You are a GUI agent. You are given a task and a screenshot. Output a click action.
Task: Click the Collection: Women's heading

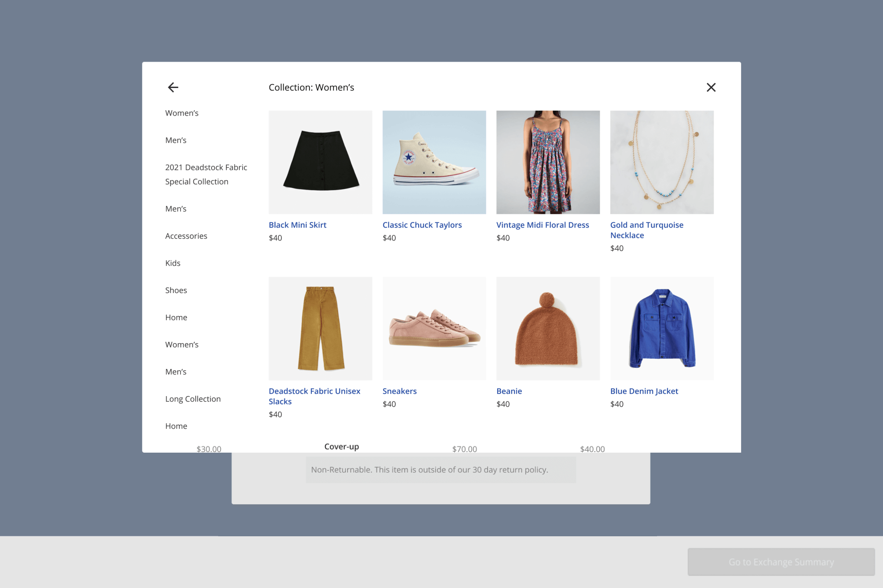(311, 88)
